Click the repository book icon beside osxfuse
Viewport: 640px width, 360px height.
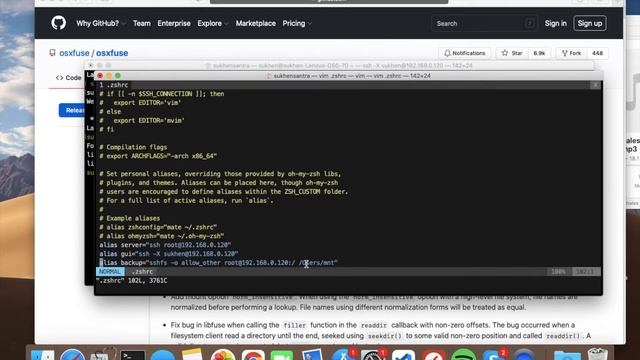click(x=52, y=53)
